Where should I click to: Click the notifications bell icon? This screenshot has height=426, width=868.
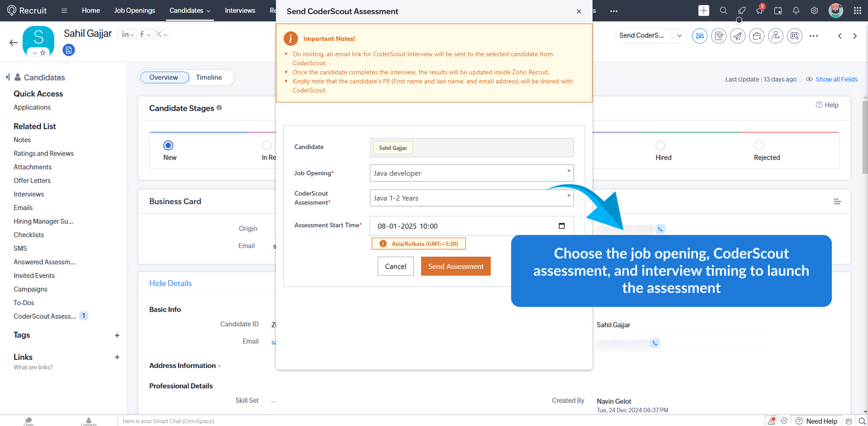tap(796, 11)
